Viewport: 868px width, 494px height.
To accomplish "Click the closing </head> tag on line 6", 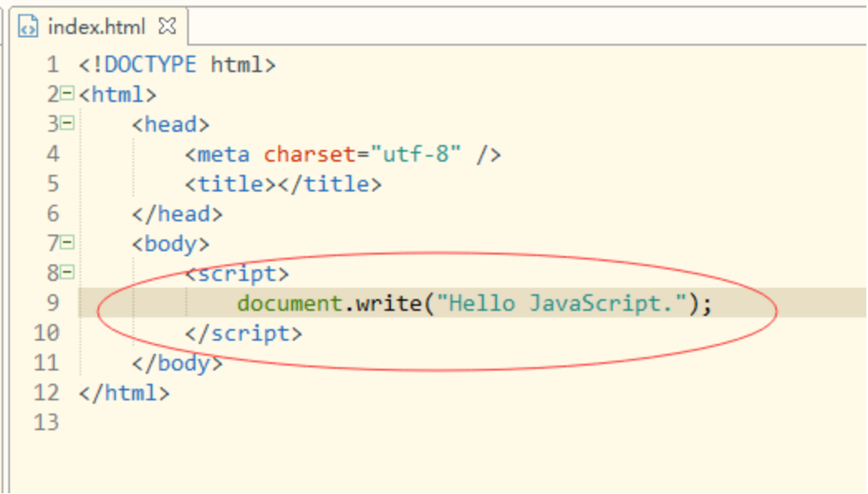I will click(177, 215).
